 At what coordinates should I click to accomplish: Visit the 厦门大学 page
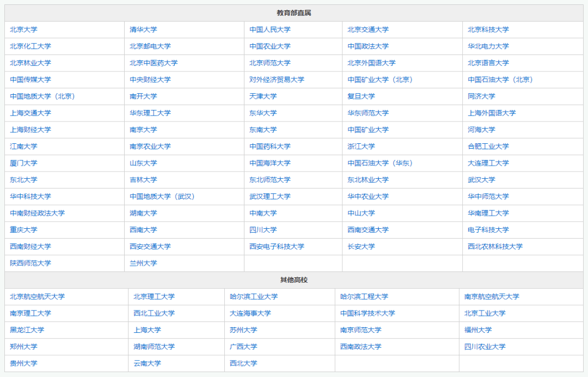[24, 163]
